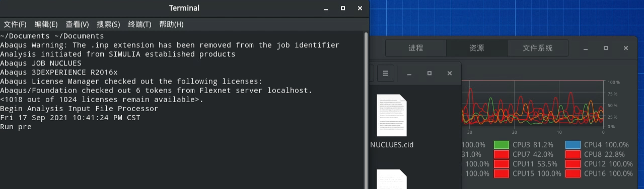The width and height of the screenshot is (644, 189).
Task: Open the 帮助(H) menu in Terminal
Action: click(x=171, y=24)
